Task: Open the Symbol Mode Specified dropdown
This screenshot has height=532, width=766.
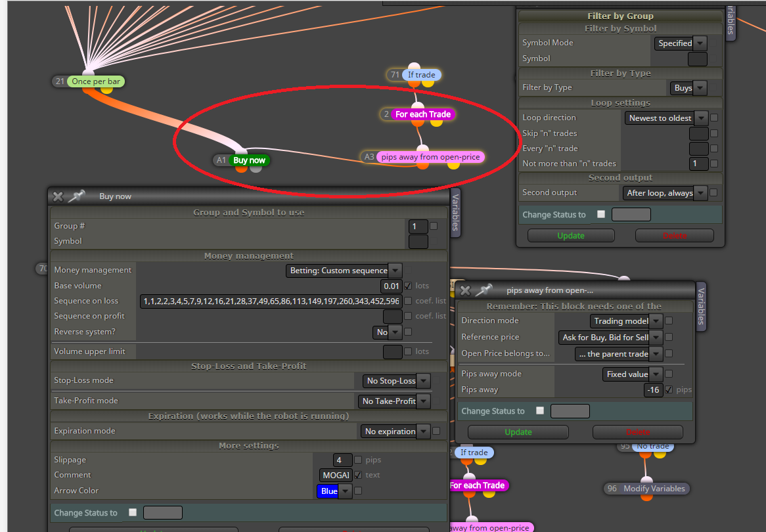Action: coord(681,43)
